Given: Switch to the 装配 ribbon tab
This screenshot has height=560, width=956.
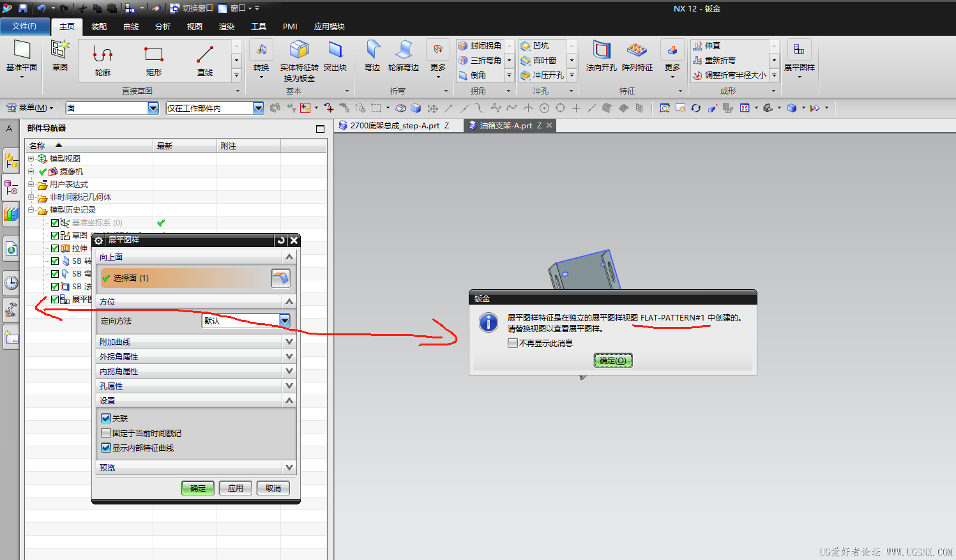Looking at the screenshot, I should (98, 26).
